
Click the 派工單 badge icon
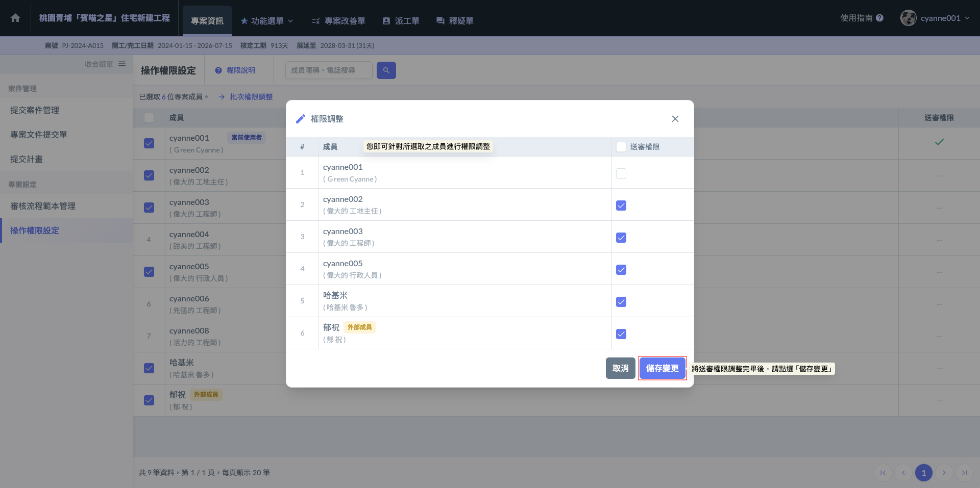386,21
